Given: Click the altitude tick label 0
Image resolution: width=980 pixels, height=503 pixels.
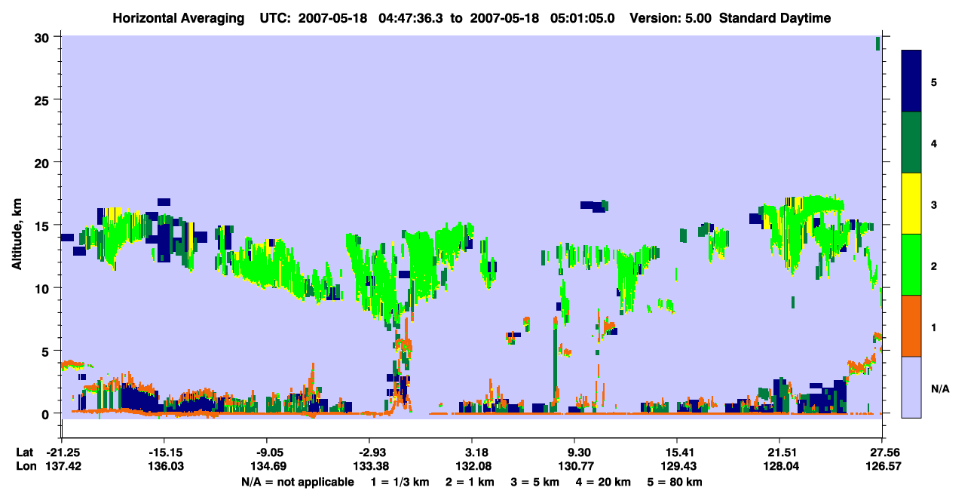Looking at the screenshot, I should point(47,413).
